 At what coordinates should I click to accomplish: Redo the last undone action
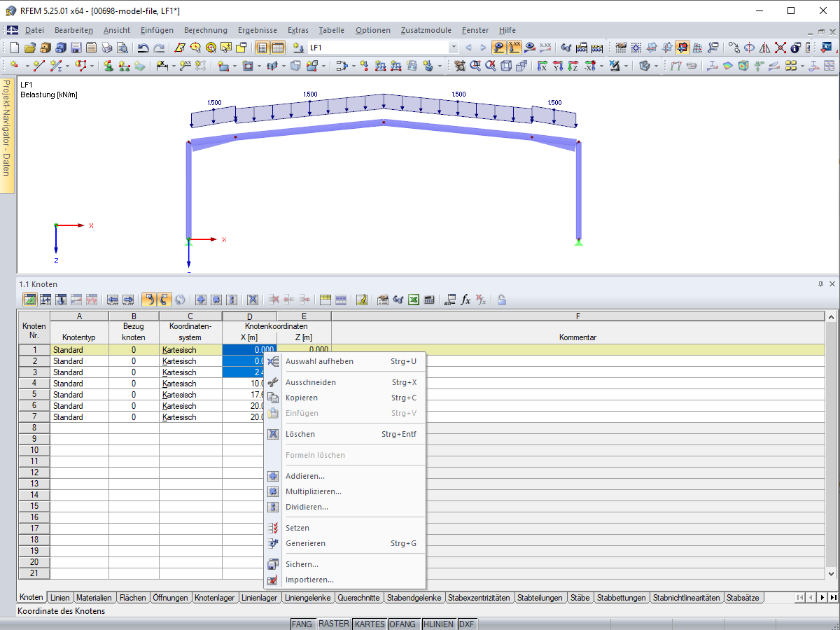click(160, 48)
